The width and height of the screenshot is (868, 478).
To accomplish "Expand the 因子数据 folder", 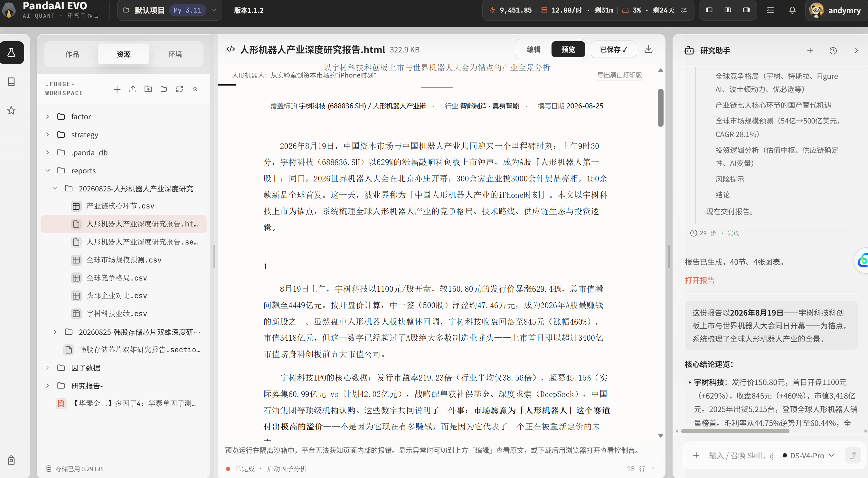I will tap(48, 368).
